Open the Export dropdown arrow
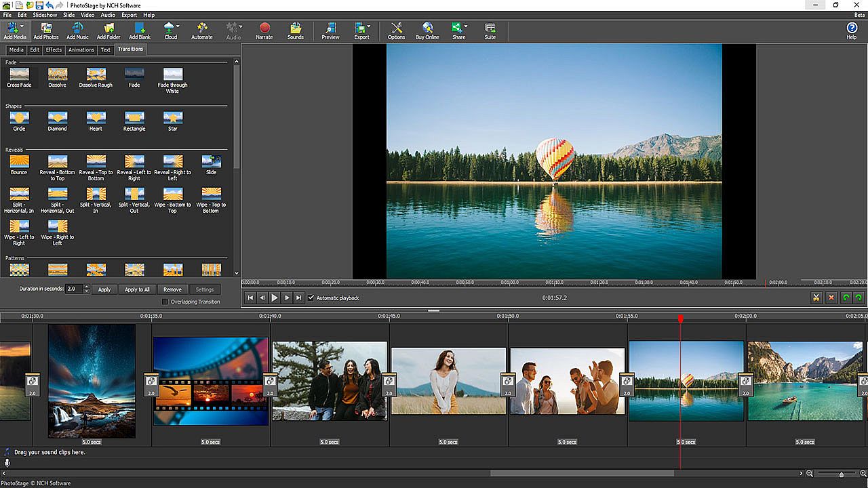Image resolution: width=868 pixels, height=488 pixels. [370, 27]
